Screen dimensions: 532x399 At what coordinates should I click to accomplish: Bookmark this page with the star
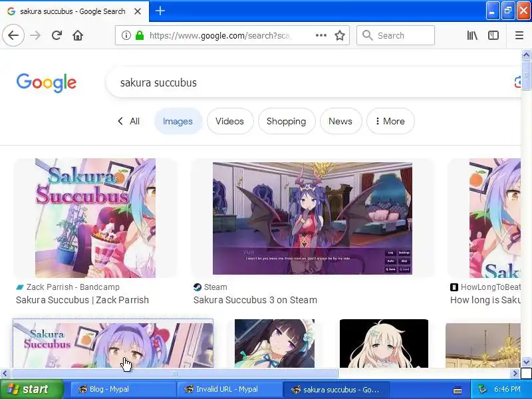point(340,35)
